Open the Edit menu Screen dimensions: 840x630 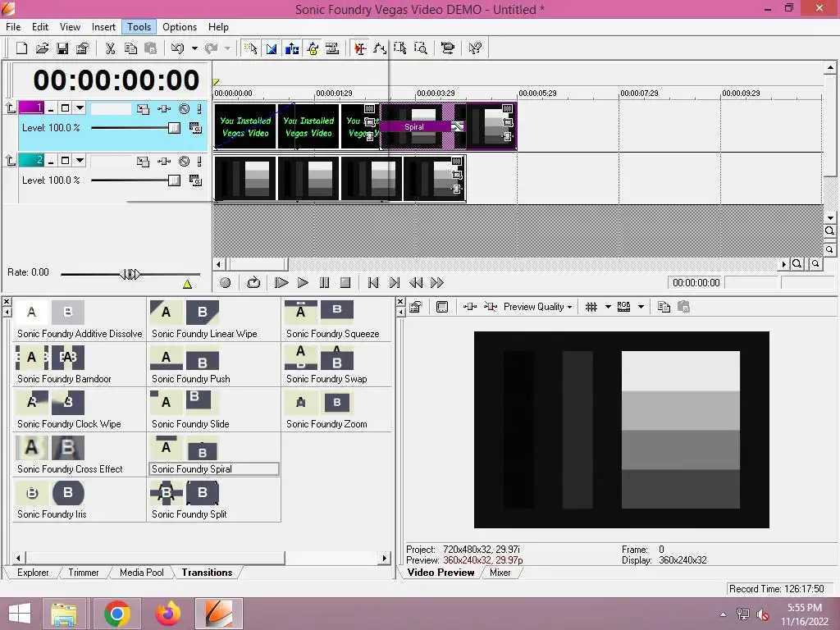click(40, 27)
